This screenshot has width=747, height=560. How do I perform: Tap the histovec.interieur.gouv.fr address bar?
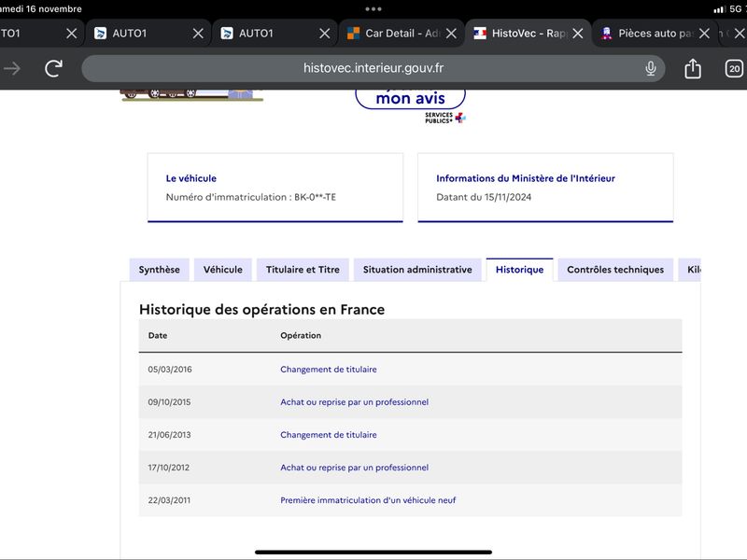[x=373, y=68]
